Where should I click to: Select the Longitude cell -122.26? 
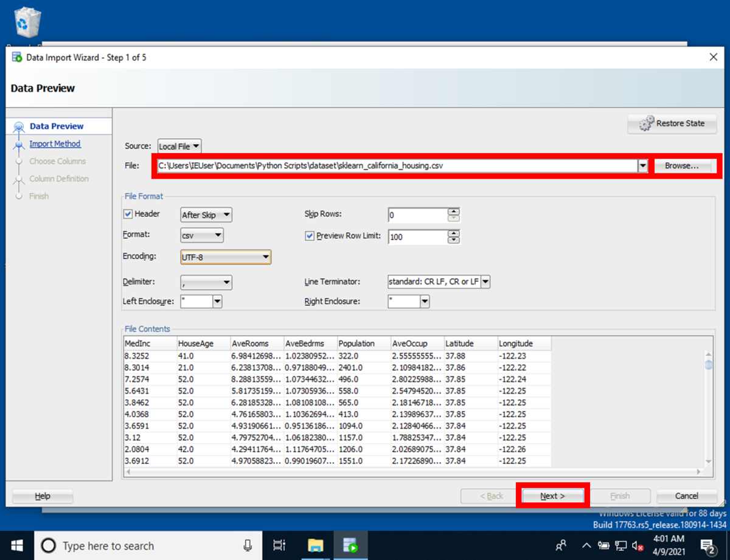click(x=524, y=449)
